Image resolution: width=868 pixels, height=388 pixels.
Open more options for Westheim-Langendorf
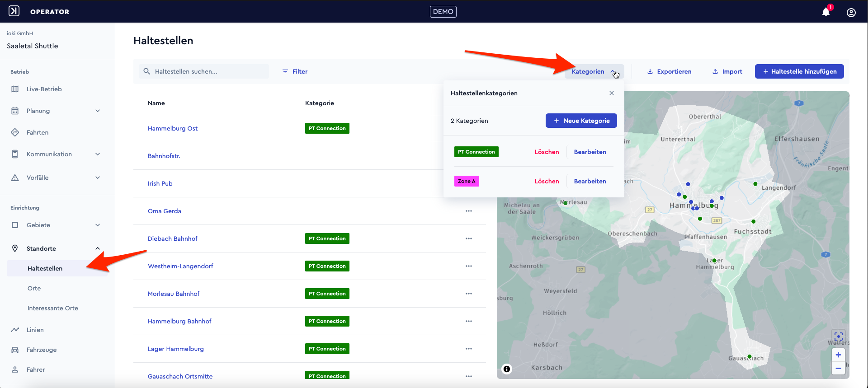point(469,266)
